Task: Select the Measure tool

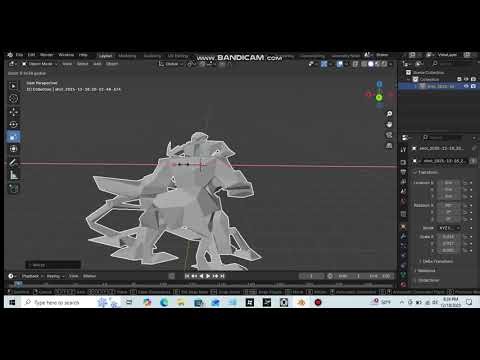Action: pyautogui.click(x=13, y=175)
